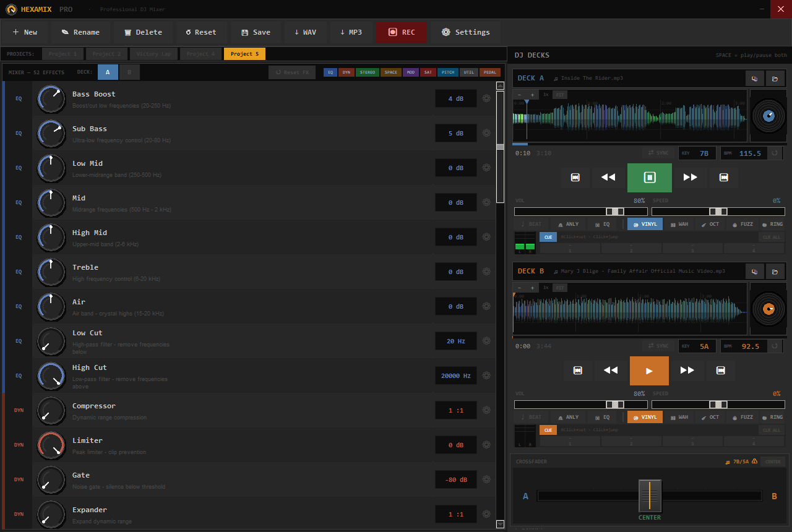Toggle VINYL effect on Deck A
This screenshot has width=792, height=532.
[x=645, y=224]
